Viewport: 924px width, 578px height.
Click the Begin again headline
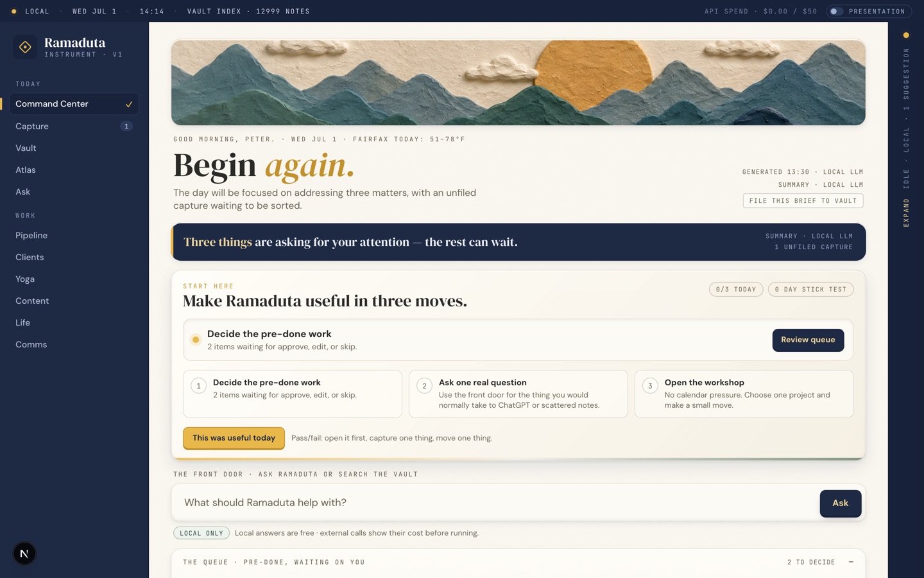[x=264, y=165]
